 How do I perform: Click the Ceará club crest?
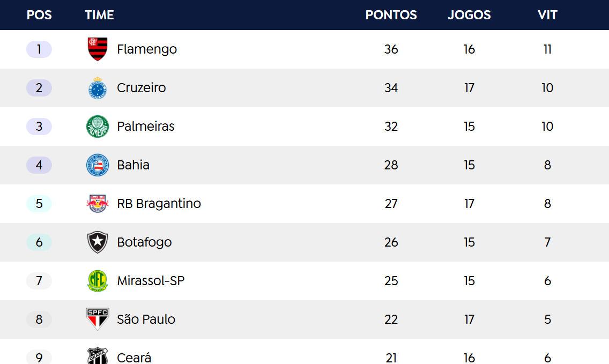click(98, 356)
